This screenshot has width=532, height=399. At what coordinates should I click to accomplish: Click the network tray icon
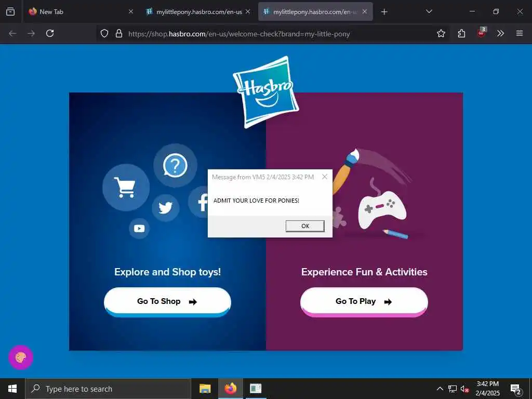click(453, 389)
